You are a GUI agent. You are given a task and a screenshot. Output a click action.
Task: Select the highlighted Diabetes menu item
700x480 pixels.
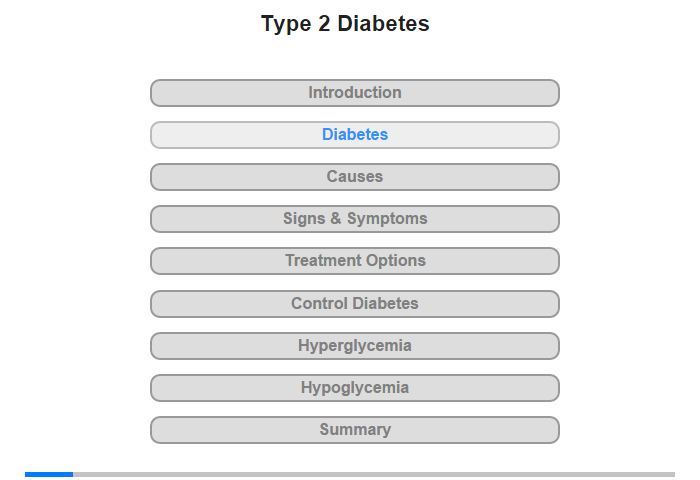pyautogui.click(x=354, y=135)
